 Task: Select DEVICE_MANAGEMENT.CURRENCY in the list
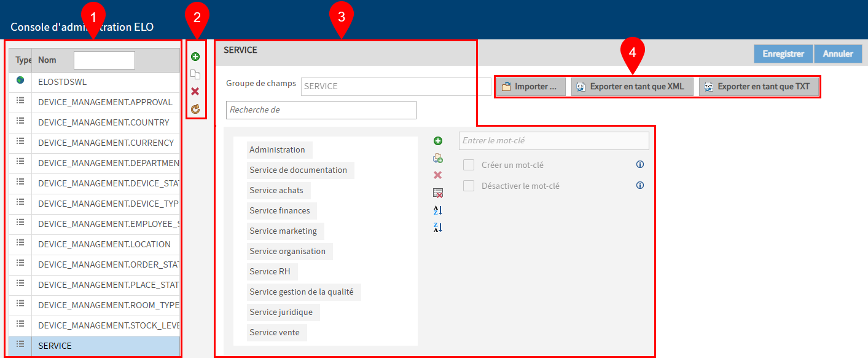[x=106, y=143]
